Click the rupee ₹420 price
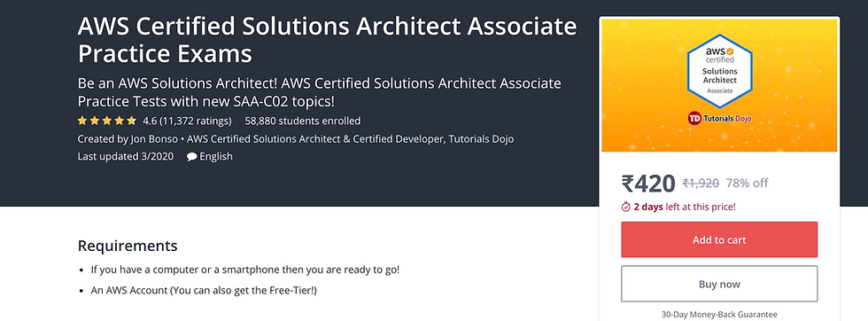The height and width of the screenshot is (321, 868). pyautogui.click(x=648, y=184)
